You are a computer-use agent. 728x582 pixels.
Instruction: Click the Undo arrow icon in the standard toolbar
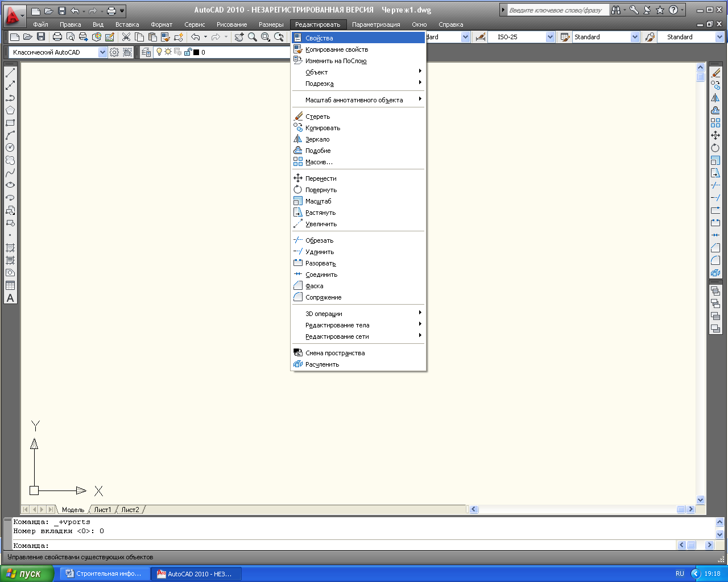(196, 37)
